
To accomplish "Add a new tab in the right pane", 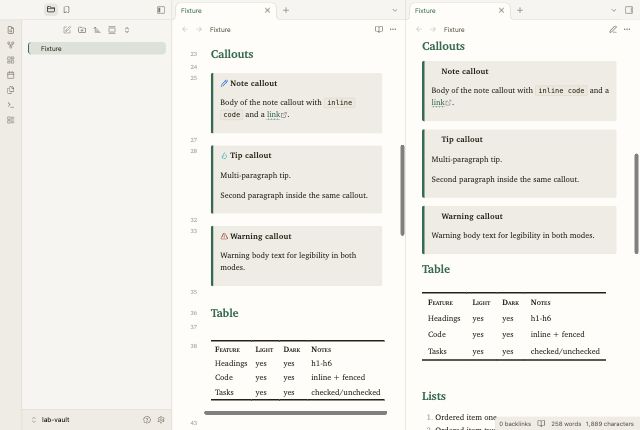I will [x=520, y=10].
